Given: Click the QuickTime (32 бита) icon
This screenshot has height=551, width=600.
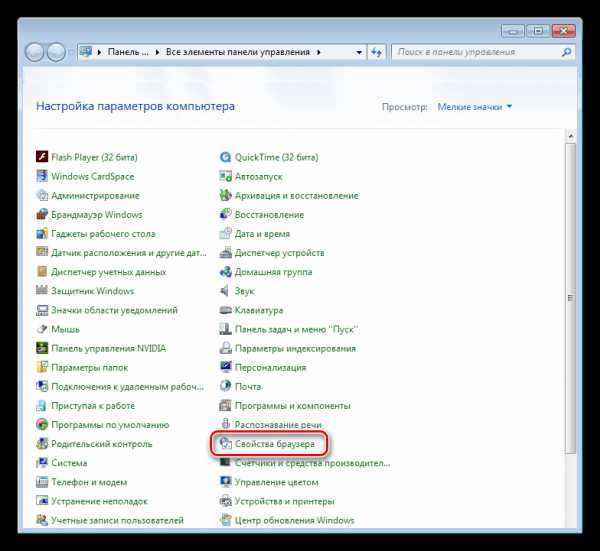Looking at the screenshot, I should [x=225, y=157].
